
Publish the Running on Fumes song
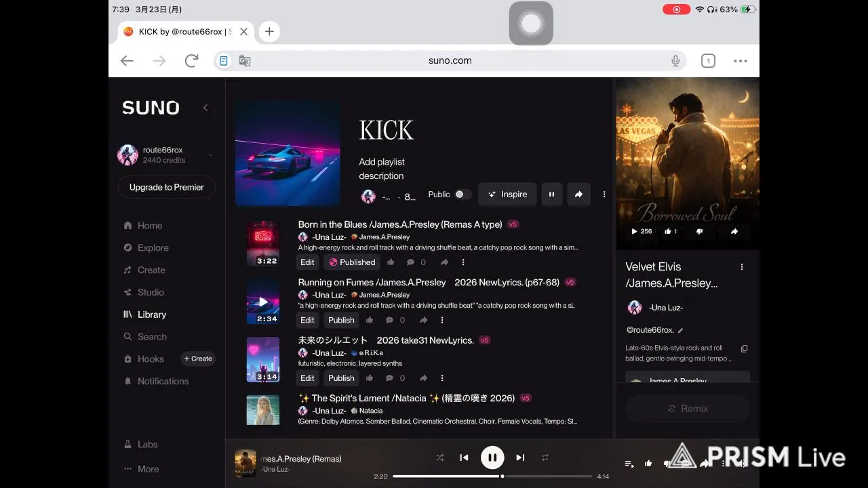click(341, 320)
